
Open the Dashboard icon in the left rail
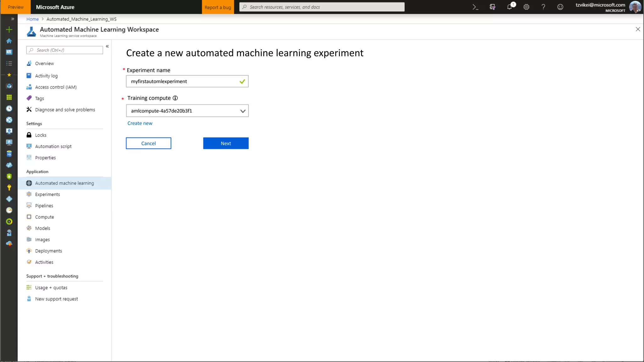tap(9, 52)
